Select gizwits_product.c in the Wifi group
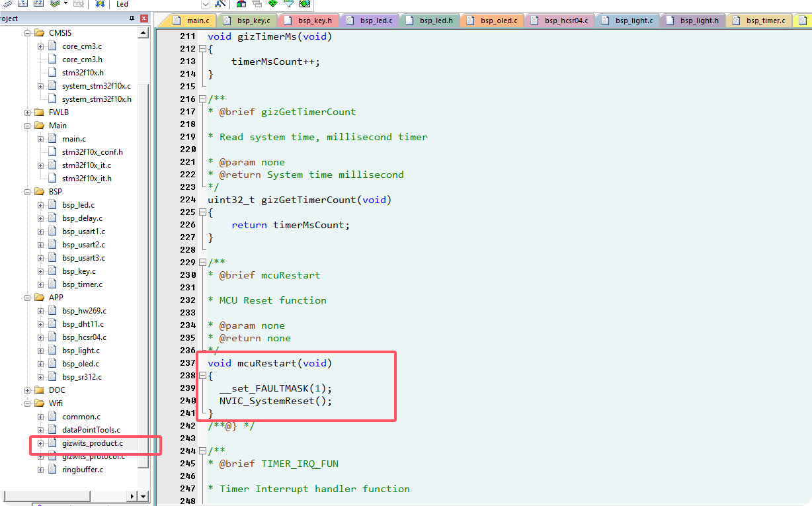 92,443
